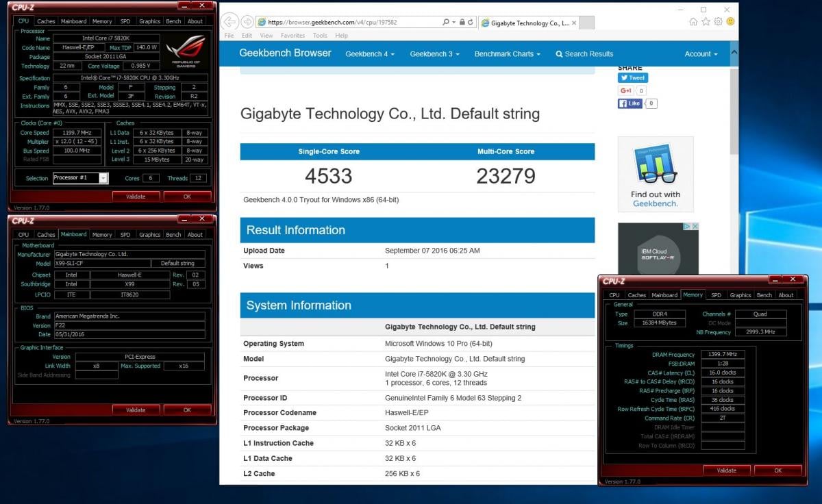The width and height of the screenshot is (822, 504).
Task: Open address bar autocomplete dropdown arrow
Action: [454, 22]
